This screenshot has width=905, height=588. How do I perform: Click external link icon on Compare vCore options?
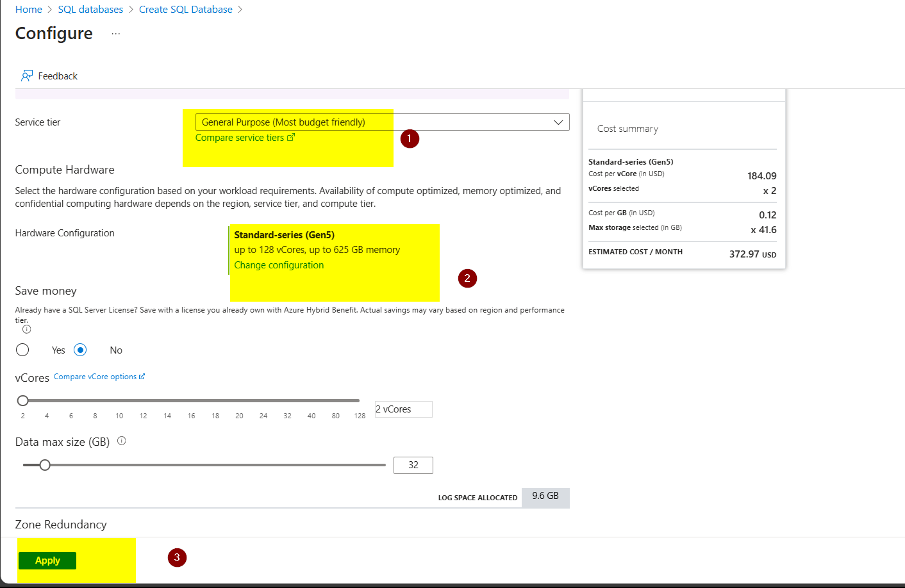142,376
